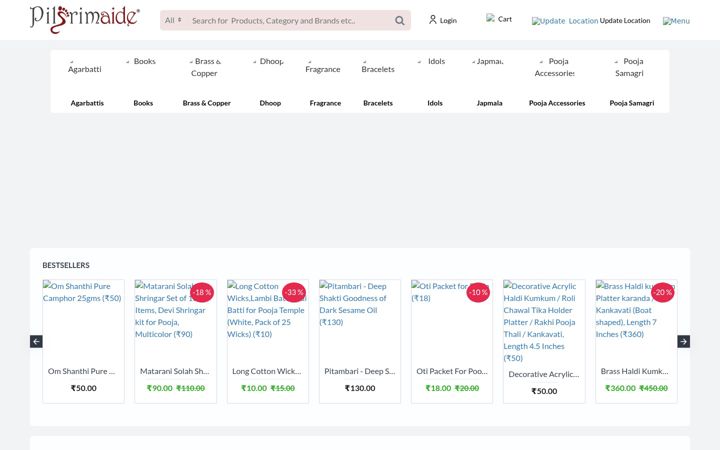Image resolution: width=720 pixels, height=450 pixels.
Task: Click the Cart icon
Action: tap(490, 18)
